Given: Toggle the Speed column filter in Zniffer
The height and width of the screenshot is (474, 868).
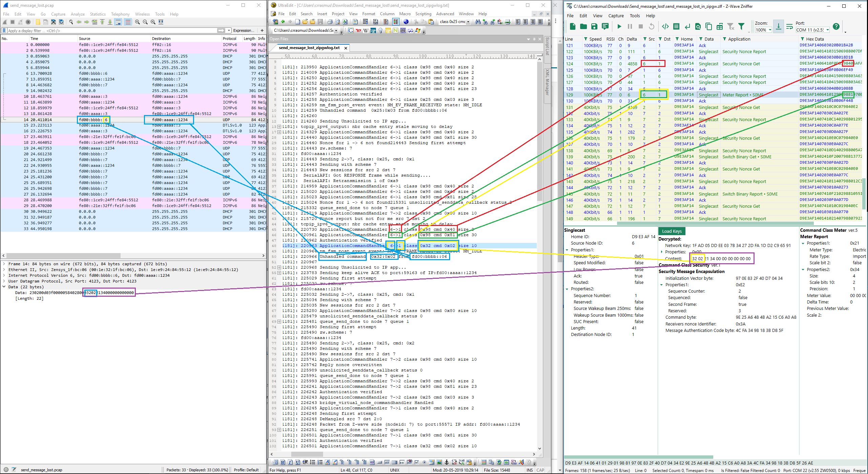Looking at the screenshot, I should (585, 39).
